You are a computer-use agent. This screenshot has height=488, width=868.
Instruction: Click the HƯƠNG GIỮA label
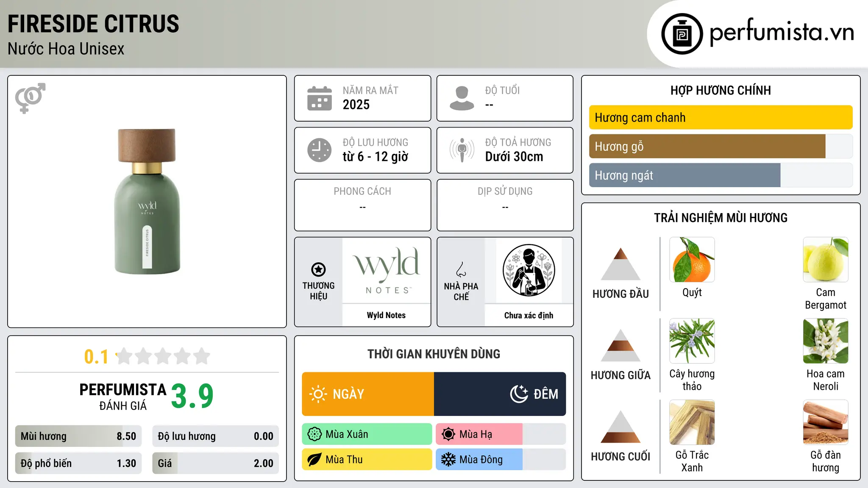(620, 375)
